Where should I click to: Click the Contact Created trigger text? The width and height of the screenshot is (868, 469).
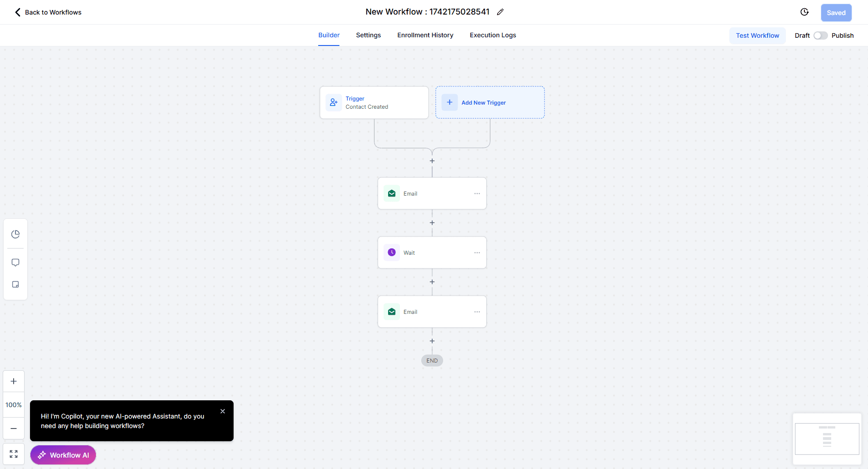pos(367,107)
